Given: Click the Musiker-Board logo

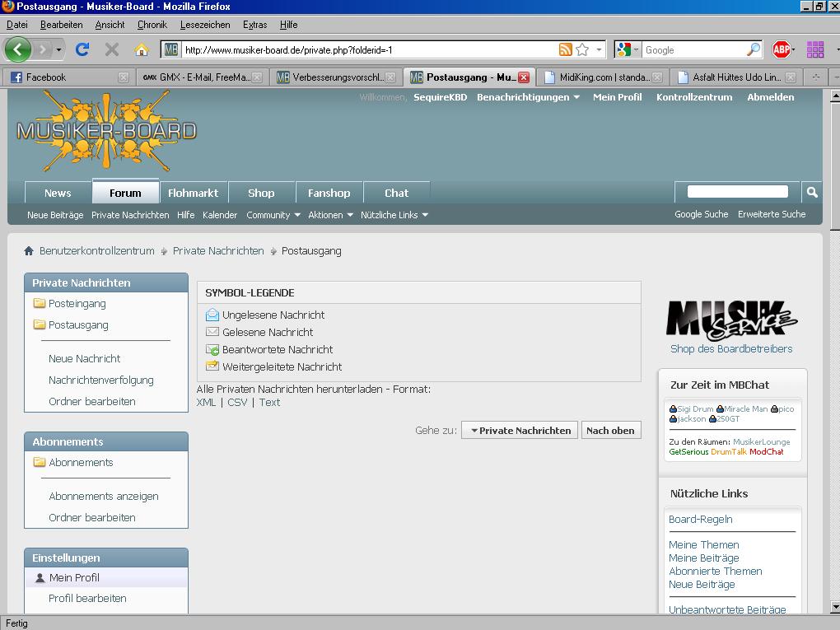Looking at the screenshot, I should click(x=107, y=131).
